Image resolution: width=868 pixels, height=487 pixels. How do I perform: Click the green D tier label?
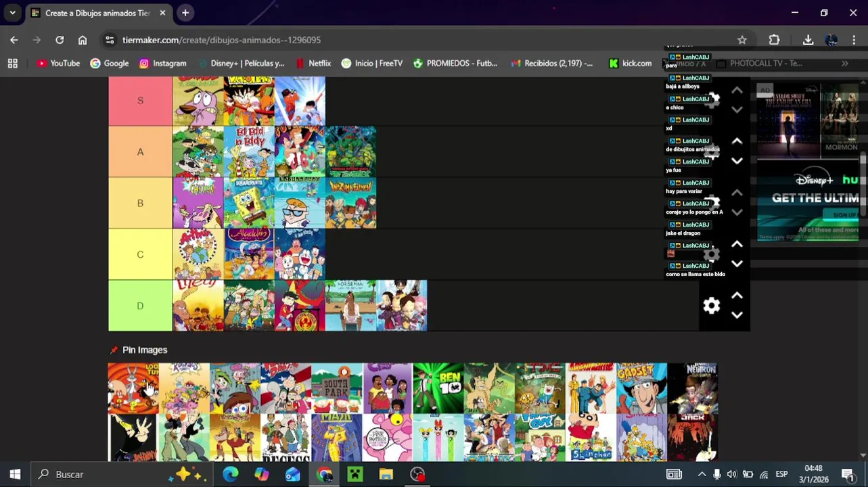(140, 306)
